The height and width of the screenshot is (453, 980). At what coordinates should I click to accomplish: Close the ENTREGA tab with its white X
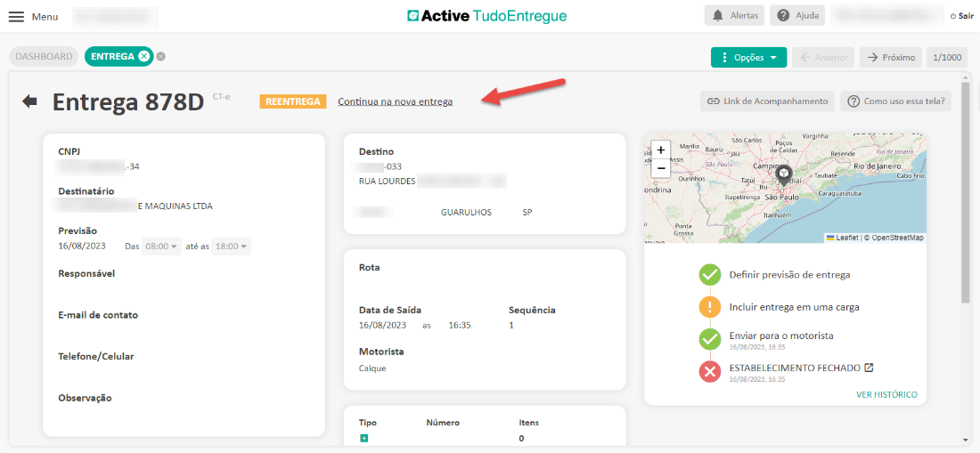point(143,56)
